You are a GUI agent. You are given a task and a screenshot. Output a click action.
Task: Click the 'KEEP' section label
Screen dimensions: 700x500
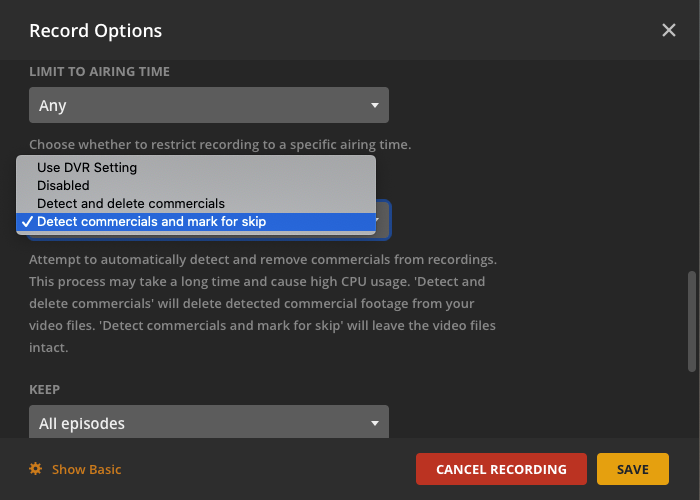tap(44, 389)
